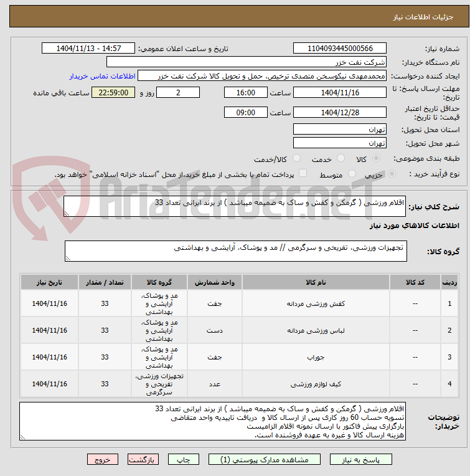Click unit 'جفت' in the socks row
Screen dimensions: 470x476
[215, 357]
